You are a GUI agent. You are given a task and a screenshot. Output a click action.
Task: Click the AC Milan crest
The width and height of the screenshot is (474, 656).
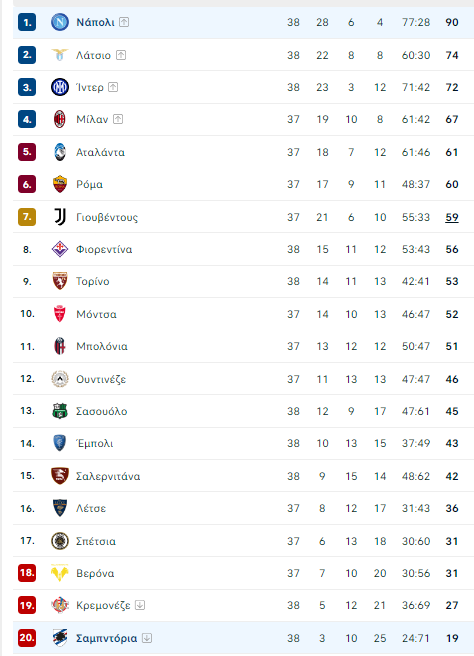coord(60,119)
